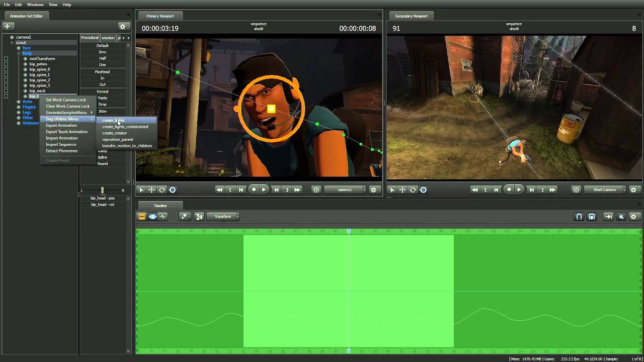
Task: Rewind playback in the Primary Viewport
Action: click(x=219, y=190)
